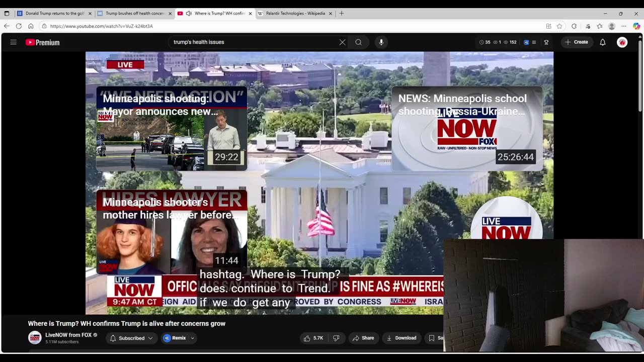This screenshot has width=644, height=362.
Task: Open the extension list lines icon
Action: pyautogui.click(x=534, y=42)
